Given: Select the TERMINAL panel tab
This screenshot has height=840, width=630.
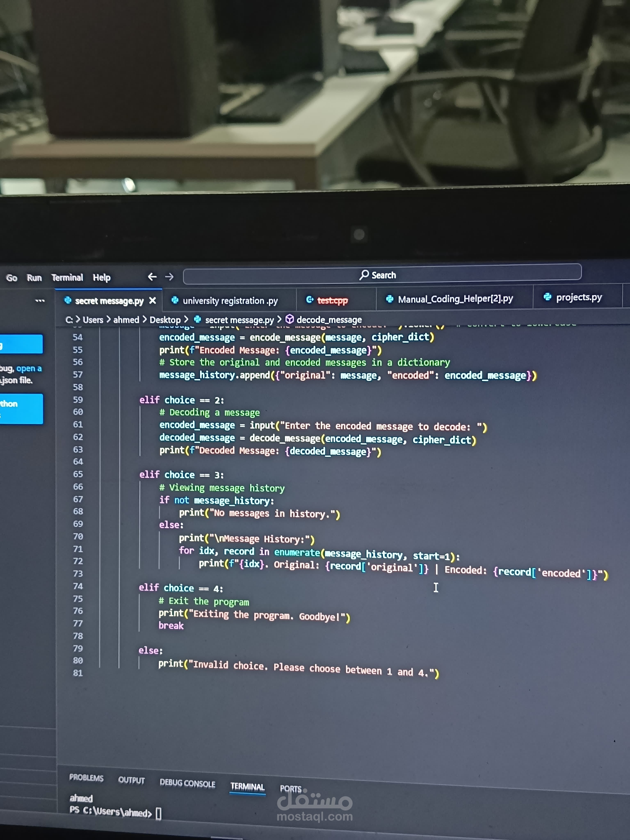Looking at the screenshot, I should tap(248, 786).
